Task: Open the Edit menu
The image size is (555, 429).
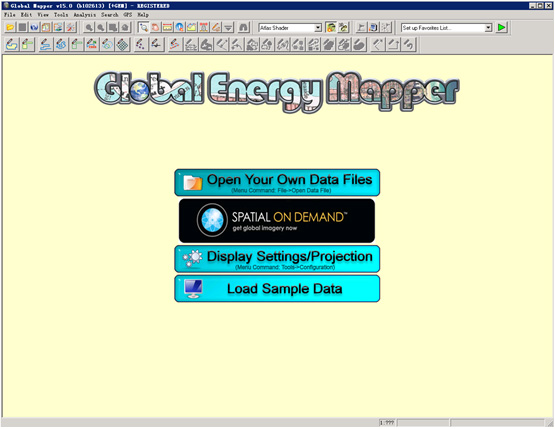Action: click(x=26, y=15)
